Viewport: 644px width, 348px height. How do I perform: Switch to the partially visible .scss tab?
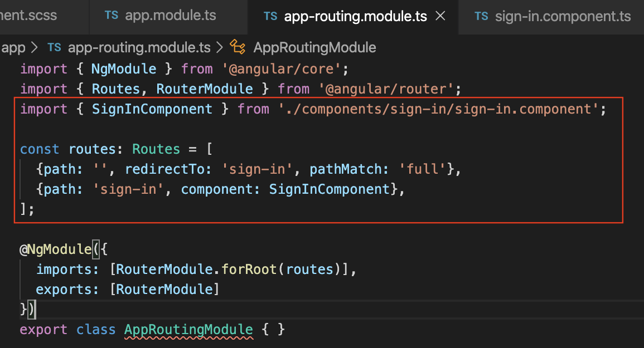point(29,16)
